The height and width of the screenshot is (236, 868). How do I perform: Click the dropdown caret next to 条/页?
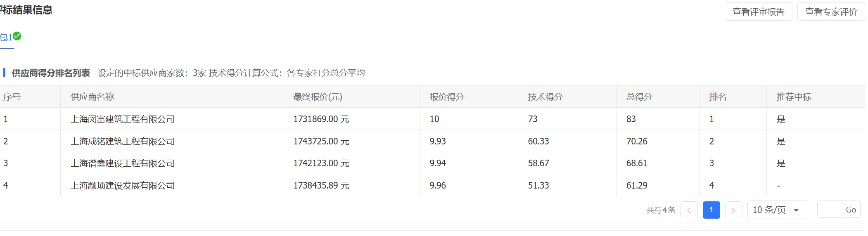click(x=796, y=210)
